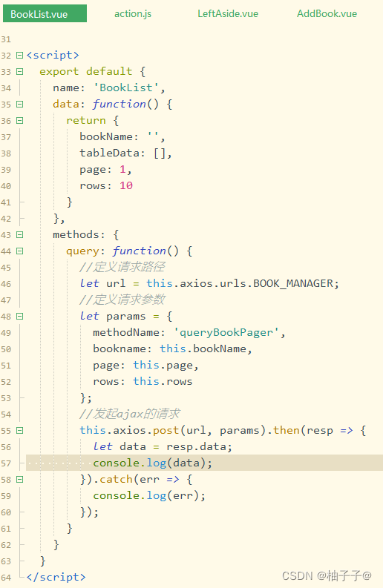The width and height of the screenshot is (383, 588).
Task: Click the page value 1 on line 39
Action: 122,170
